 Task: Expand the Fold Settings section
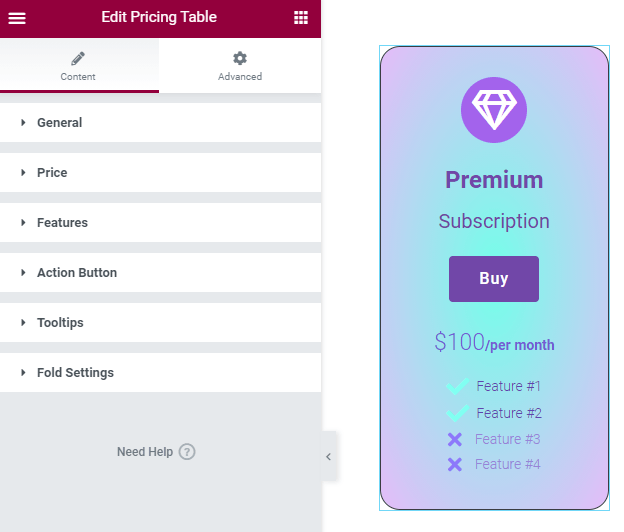coord(160,372)
